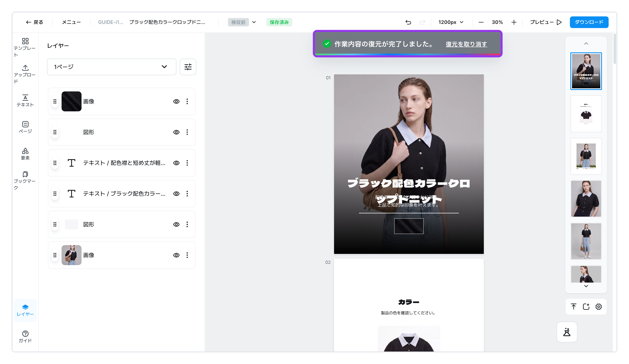The height and width of the screenshot is (364, 629).
Task: Open the ガイド help panel
Action: [x=25, y=337]
